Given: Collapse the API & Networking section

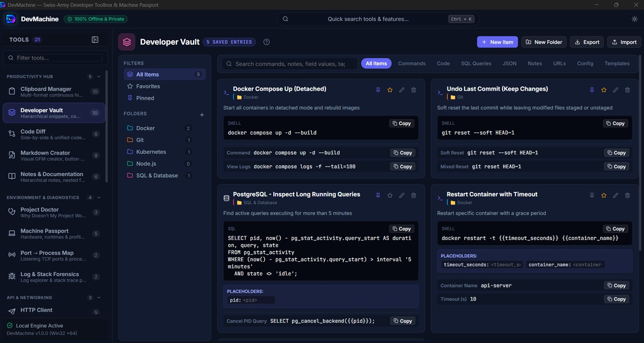Looking at the screenshot, I should 99,297.
